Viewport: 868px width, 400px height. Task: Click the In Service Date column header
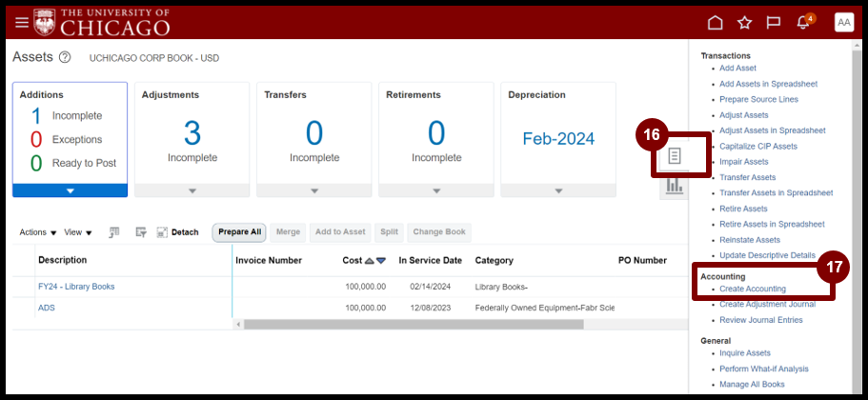(430, 260)
